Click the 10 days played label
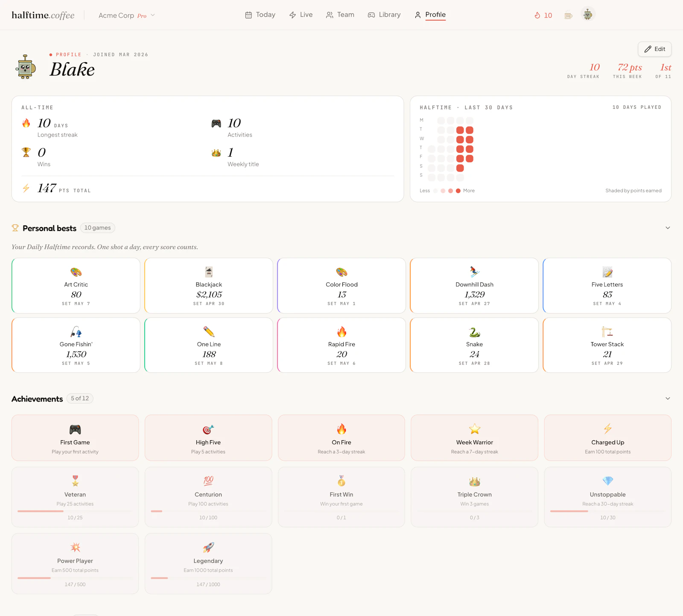Image resolution: width=683 pixels, height=616 pixels. pyautogui.click(x=637, y=108)
